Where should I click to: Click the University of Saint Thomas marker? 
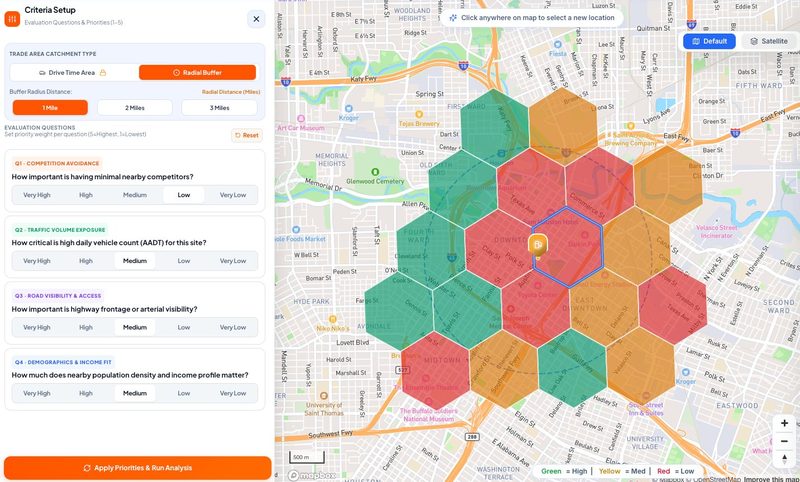pyautogui.click(x=323, y=396)
